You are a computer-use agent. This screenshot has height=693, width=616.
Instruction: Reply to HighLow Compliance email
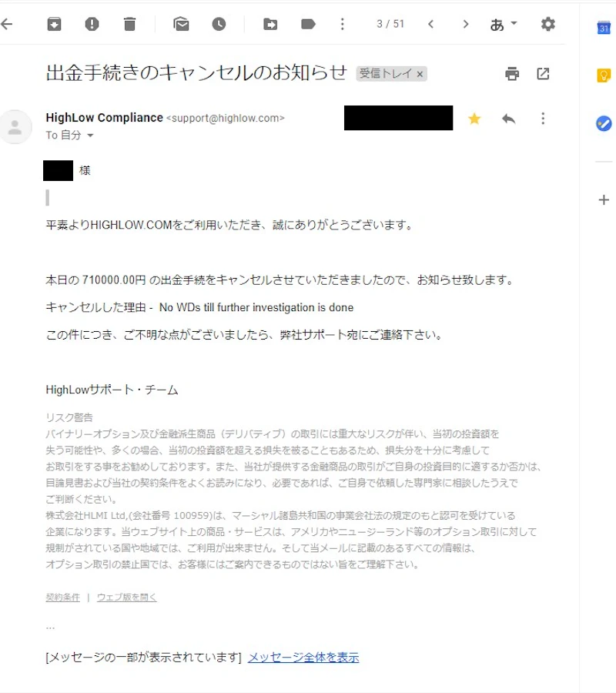[509, 119]
